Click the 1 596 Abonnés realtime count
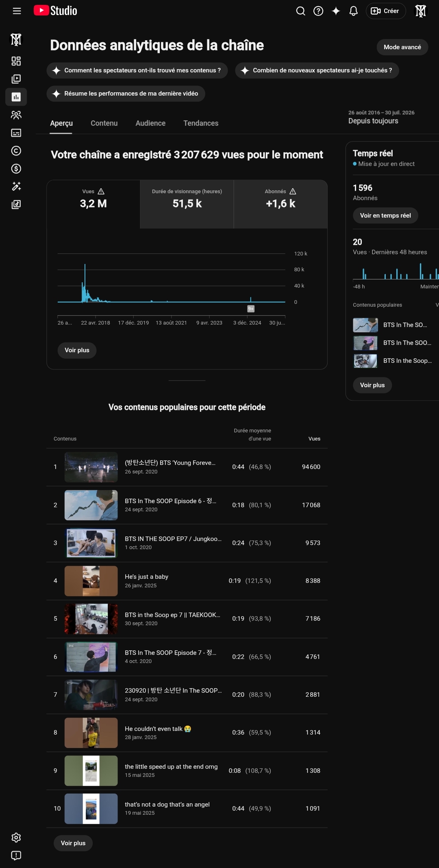 point(363,188)
